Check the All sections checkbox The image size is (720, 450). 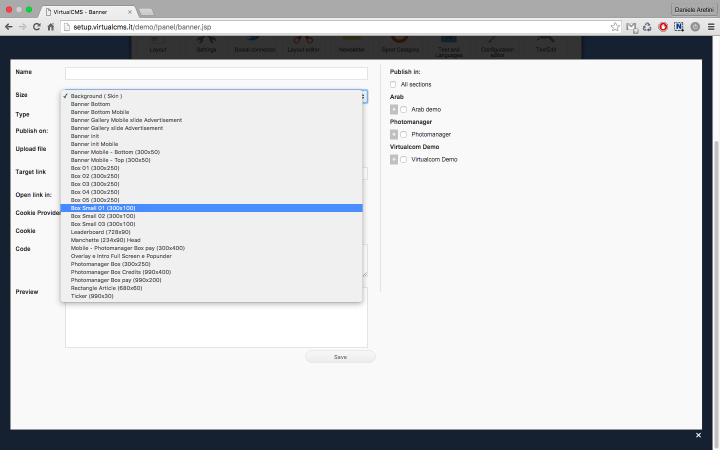(393, 84)
